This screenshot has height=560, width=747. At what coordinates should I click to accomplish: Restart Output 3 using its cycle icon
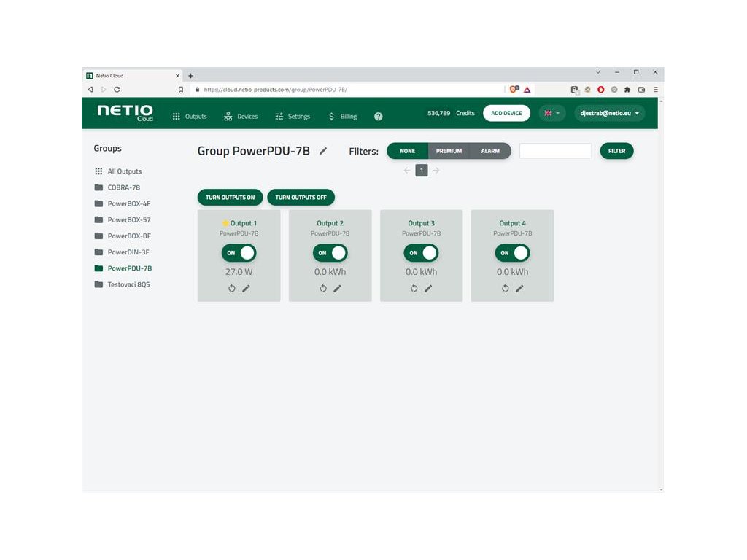[x=414, y=288]
